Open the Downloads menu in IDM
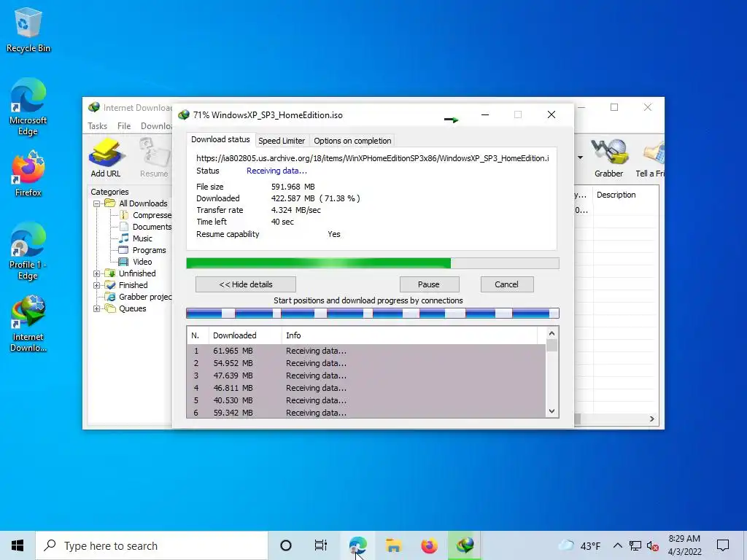This screenshot has height=560, width=747. (156, 125)
